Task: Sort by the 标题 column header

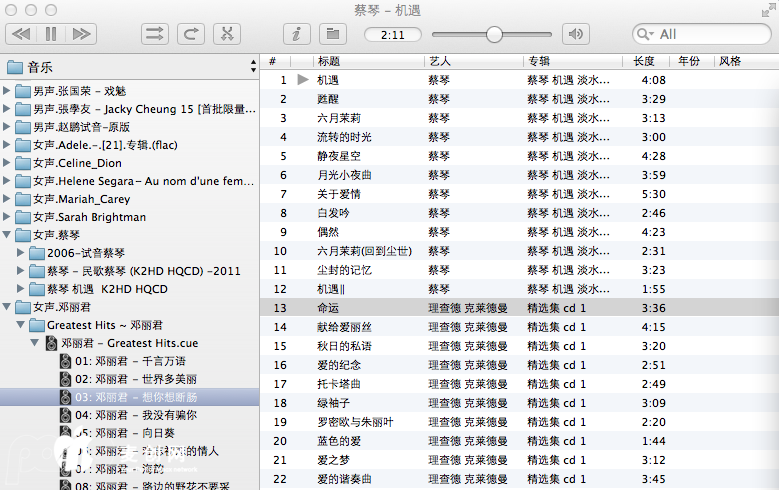Action: pyautogui.click(x=329, y=61)
